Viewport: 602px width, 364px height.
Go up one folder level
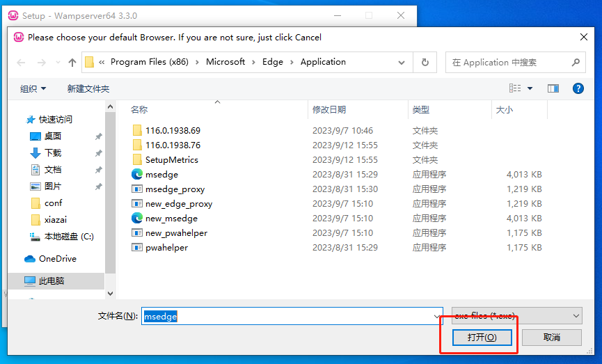point(72,63)
